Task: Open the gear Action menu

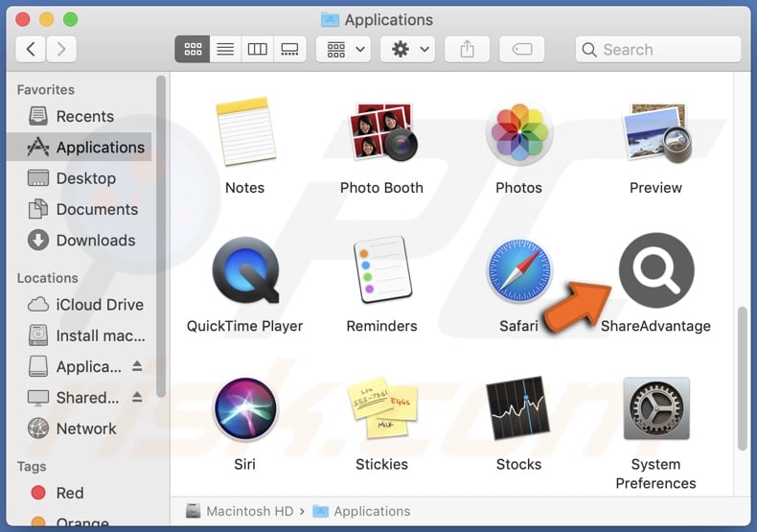Action: [x=408, y=49]
